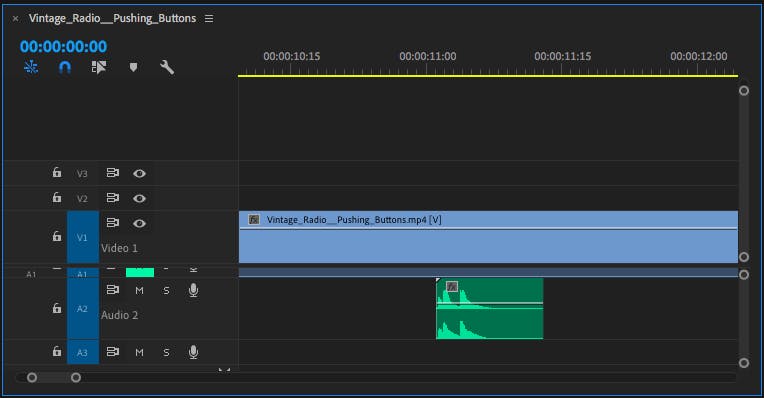
Task: Select the green audio clip on A2
Action: pos(489,309)
